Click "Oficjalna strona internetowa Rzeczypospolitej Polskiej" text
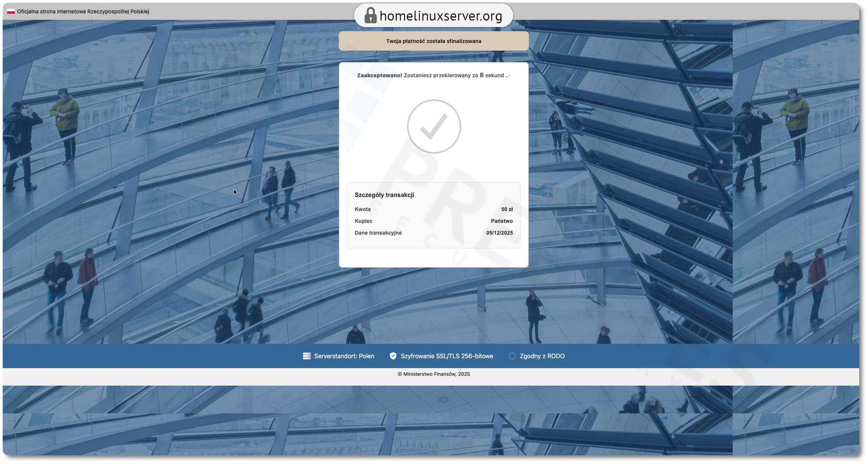Screen dimensions: 868x464 pos(83,12)
